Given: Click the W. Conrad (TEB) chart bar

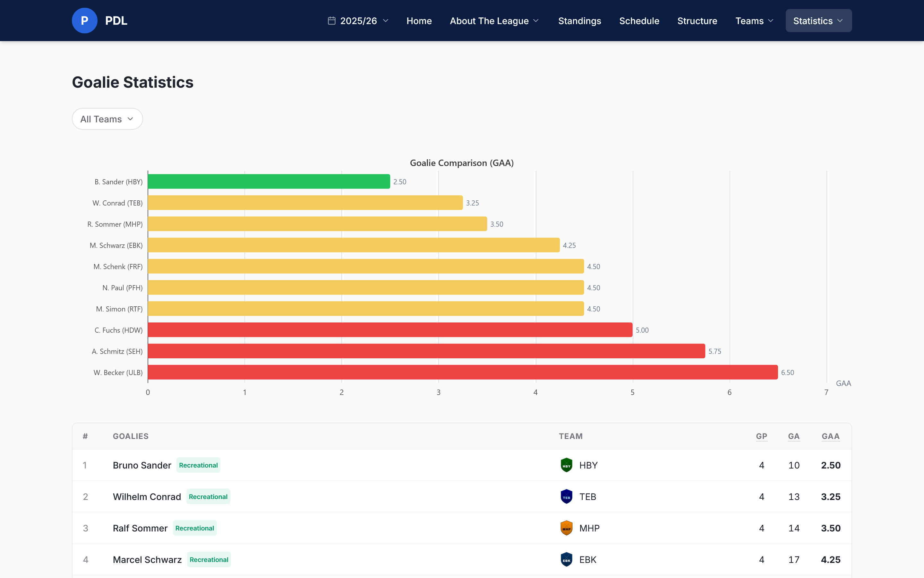Looking at the screenshot, I should [x=305, y=203].
